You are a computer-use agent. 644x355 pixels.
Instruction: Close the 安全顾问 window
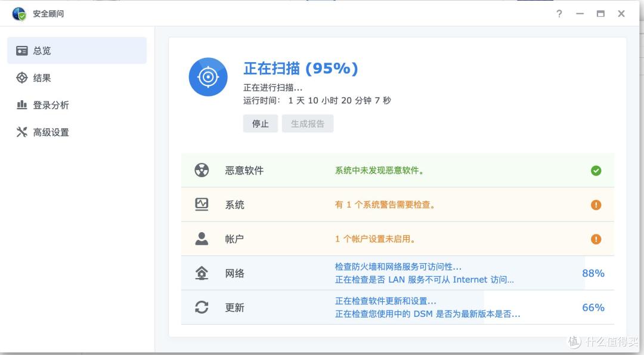coord(621,14)
